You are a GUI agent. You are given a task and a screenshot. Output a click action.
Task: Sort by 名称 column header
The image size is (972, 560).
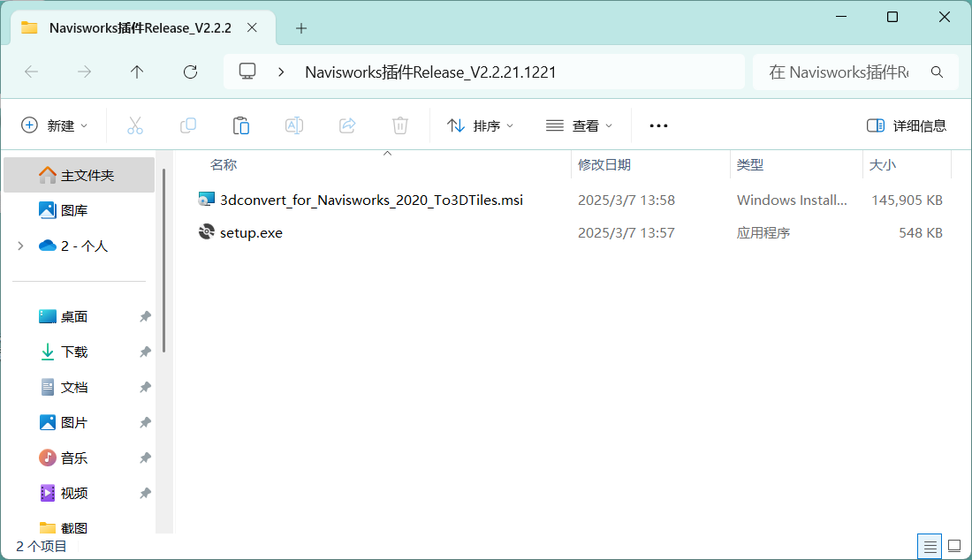[224, 165]
